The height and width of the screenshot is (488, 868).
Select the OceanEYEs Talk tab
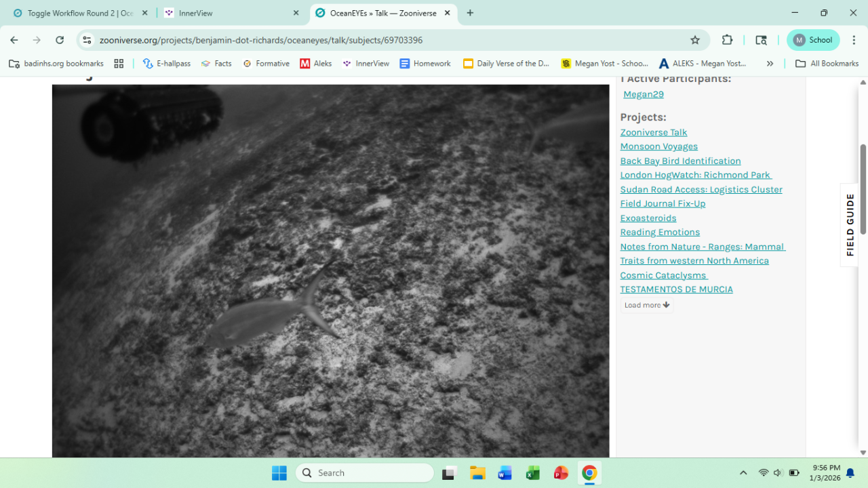click(x=383, y=13)
